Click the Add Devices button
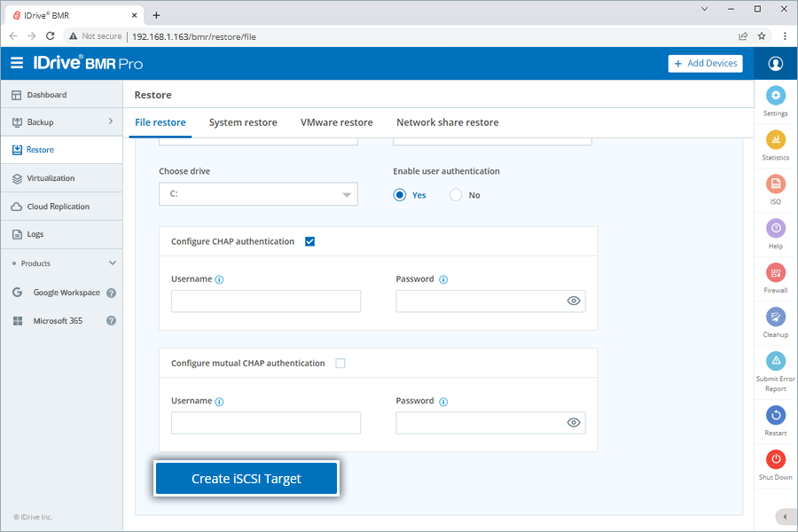Viewport: 798px width, 532px height. point(706,64)
